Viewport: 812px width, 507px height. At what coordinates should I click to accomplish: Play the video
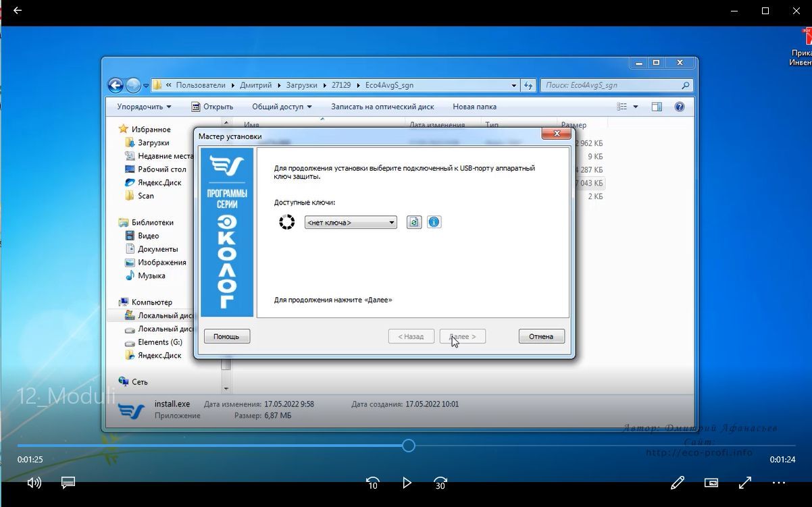407,483
